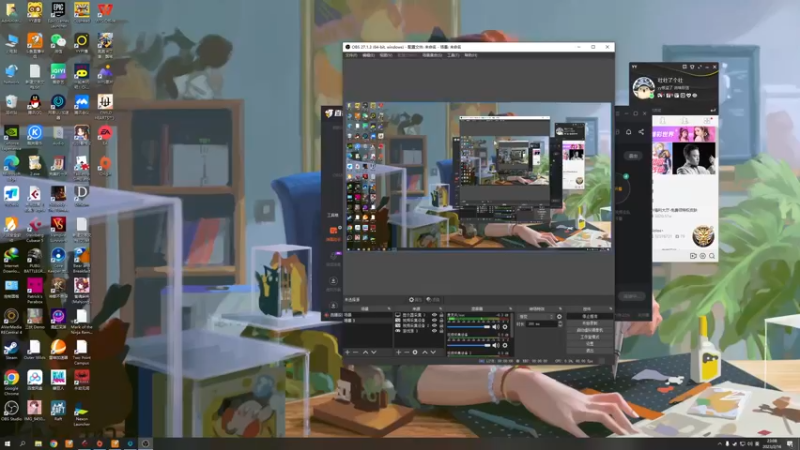Image resolution: width=800 pixels, height=450 pixels.
Task: Click Stop Streaming button in OBS Controls
Action: click(590, 316)
